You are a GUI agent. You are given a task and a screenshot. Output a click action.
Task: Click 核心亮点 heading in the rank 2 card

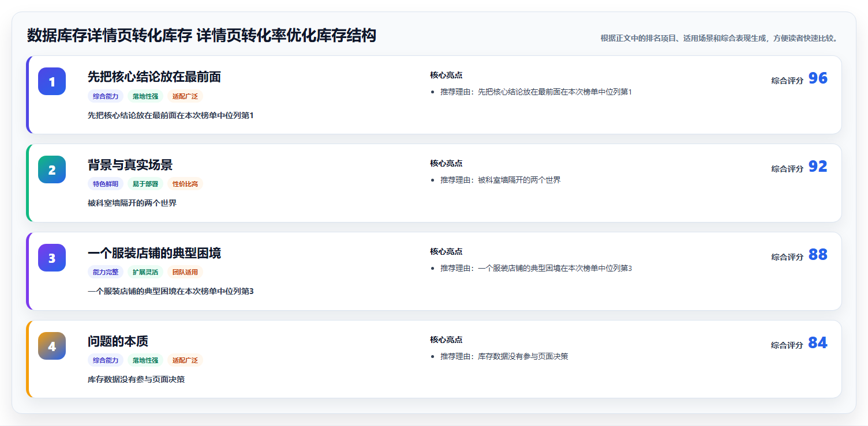(446, 163)
